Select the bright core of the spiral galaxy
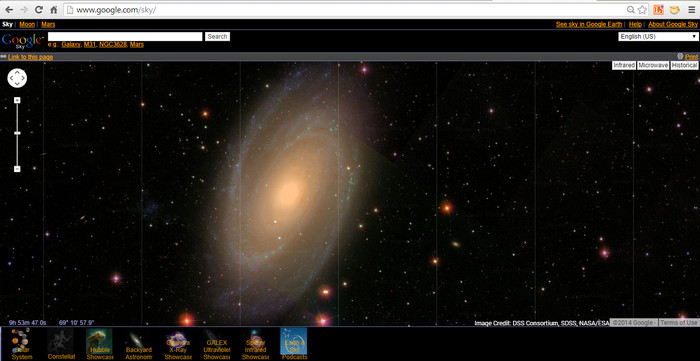700x361 pixels. [289, 193]
